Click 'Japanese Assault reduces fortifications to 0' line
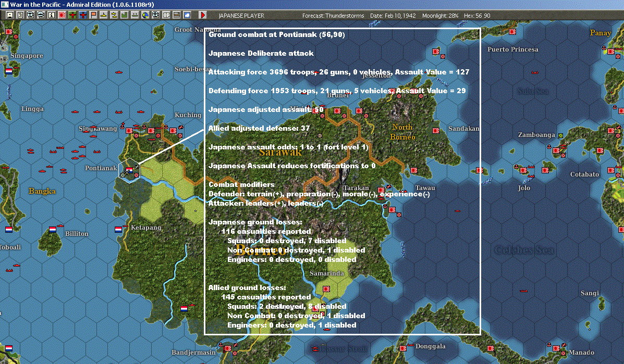 click(292, 166)
